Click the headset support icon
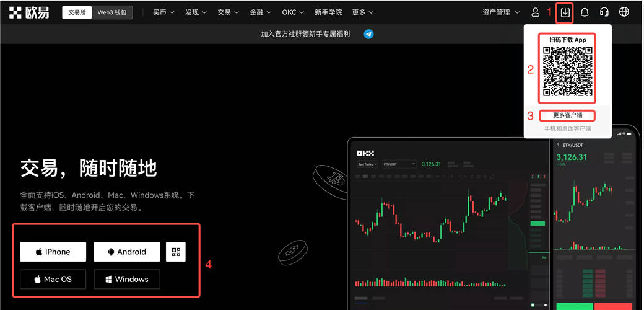Screen dimensions: 644x310 (604, 12)
